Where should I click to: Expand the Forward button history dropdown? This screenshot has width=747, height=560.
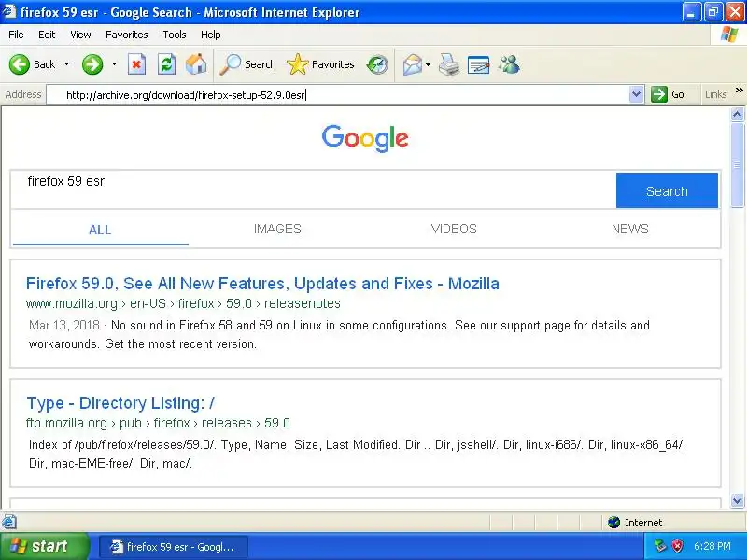[114, 64]
